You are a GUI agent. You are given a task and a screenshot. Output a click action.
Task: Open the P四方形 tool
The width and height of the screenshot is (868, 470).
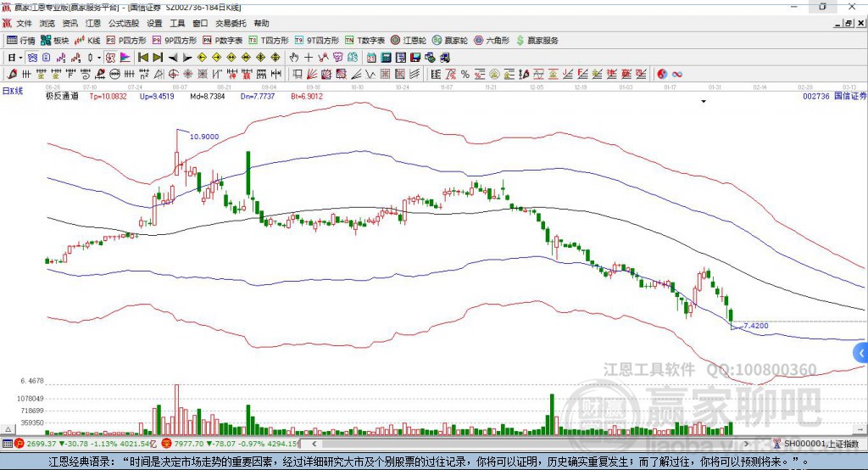pyautogui.click(x=126, y=41)
